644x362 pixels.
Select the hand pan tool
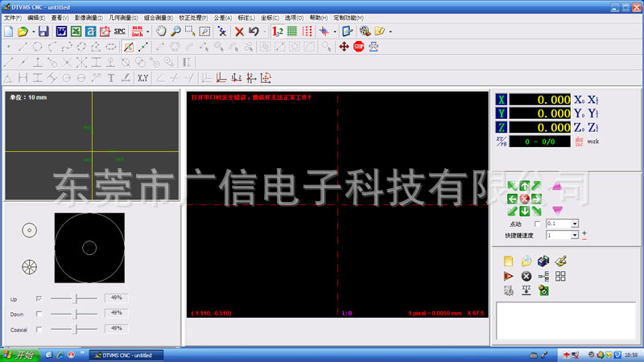[160, 31]
